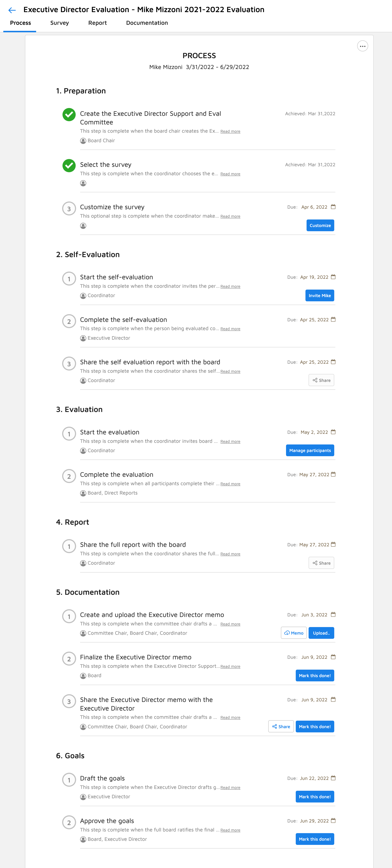Click the Memo download button
This screenshot has width=392, height=868.
tap(294, 633)
